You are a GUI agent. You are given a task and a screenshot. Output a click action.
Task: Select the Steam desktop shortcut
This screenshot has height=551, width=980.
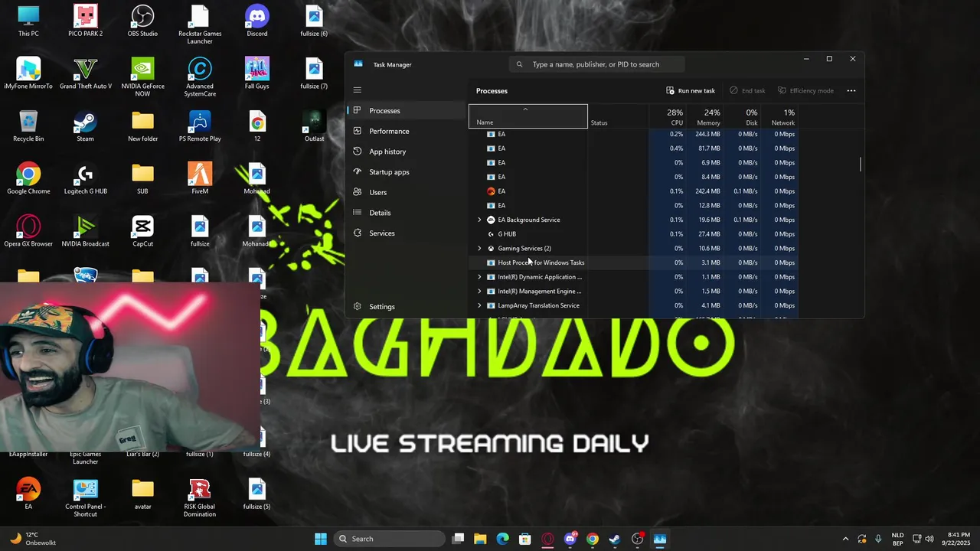(85, 126)
